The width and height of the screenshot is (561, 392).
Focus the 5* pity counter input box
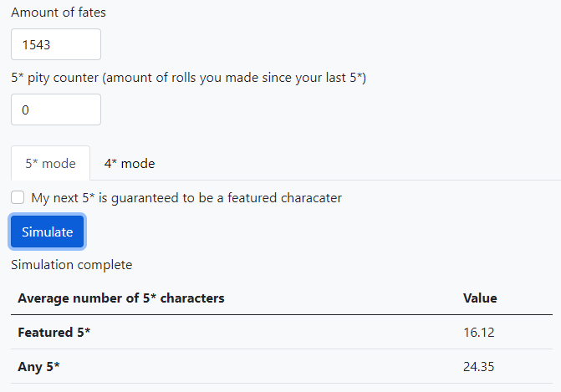[56, 109]
